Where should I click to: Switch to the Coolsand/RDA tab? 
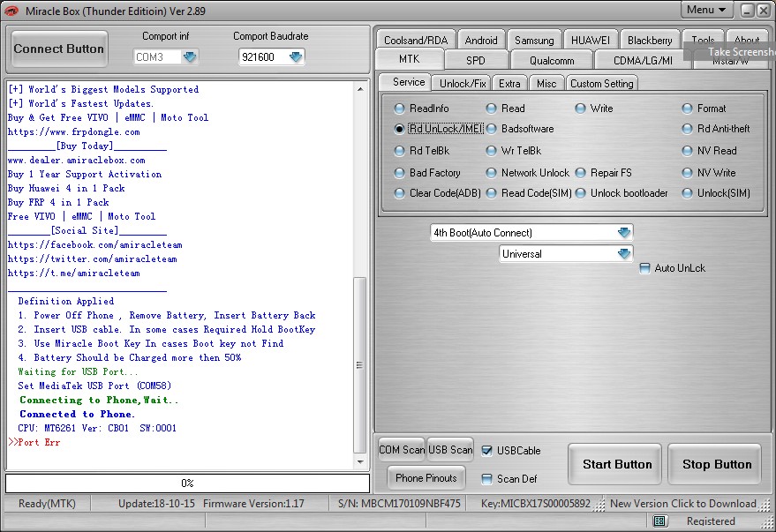[x=416, y=40]
